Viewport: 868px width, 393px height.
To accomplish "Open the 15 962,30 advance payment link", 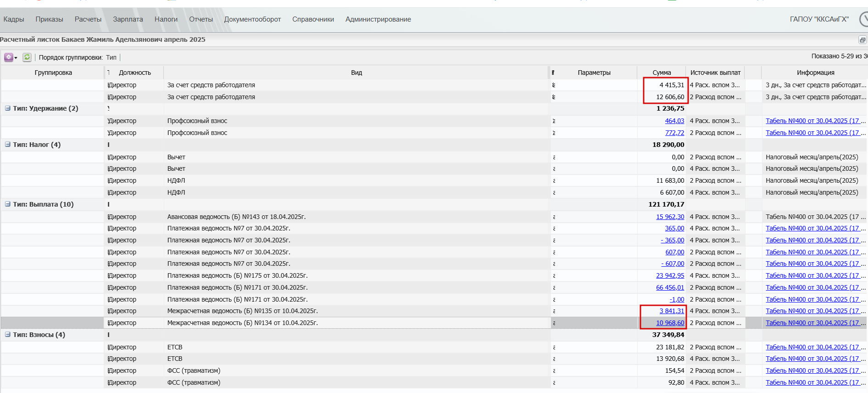I will 670,217.
